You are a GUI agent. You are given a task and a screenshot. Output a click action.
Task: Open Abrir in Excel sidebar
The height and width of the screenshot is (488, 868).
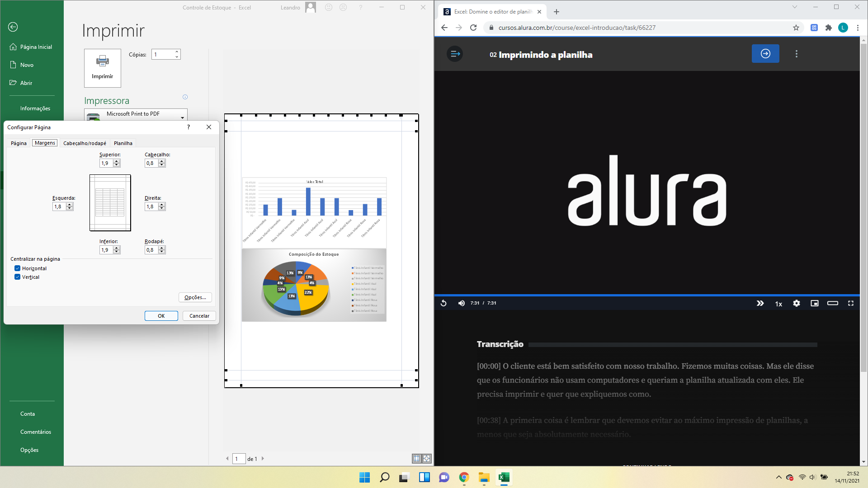point(22,83)
